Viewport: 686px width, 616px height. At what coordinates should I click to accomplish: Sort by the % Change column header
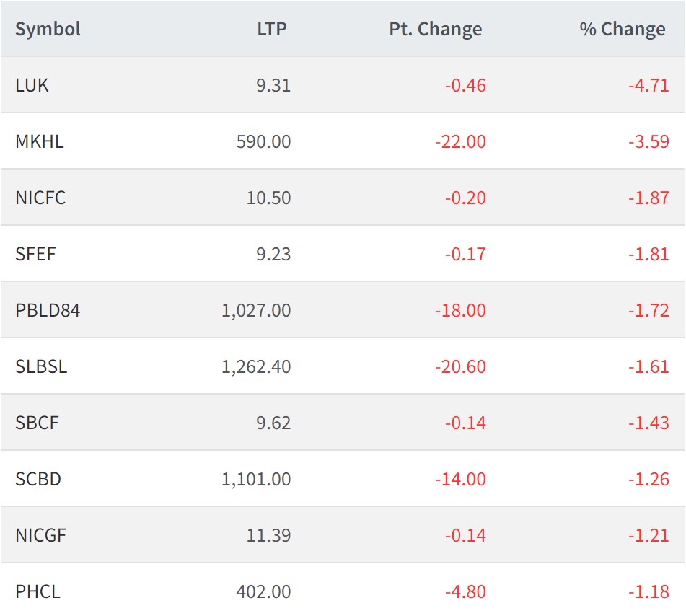622,30
